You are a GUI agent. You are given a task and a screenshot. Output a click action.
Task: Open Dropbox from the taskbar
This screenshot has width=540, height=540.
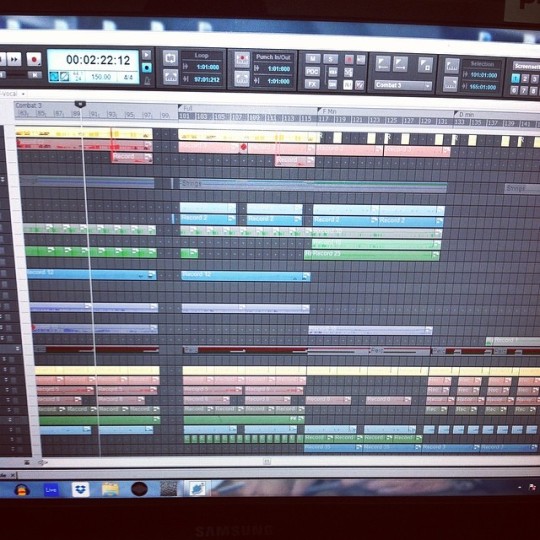tap(80, 489)
